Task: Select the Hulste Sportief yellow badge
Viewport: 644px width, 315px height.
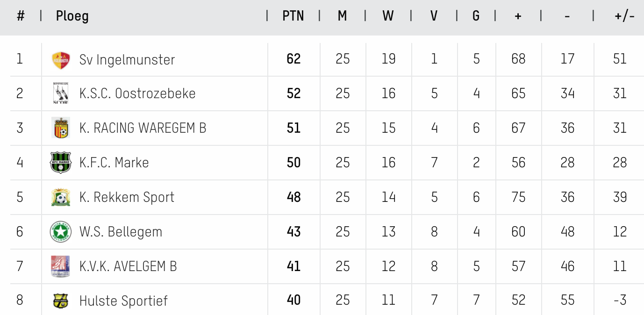Action: pyautogui.click(x=61, y=301)
